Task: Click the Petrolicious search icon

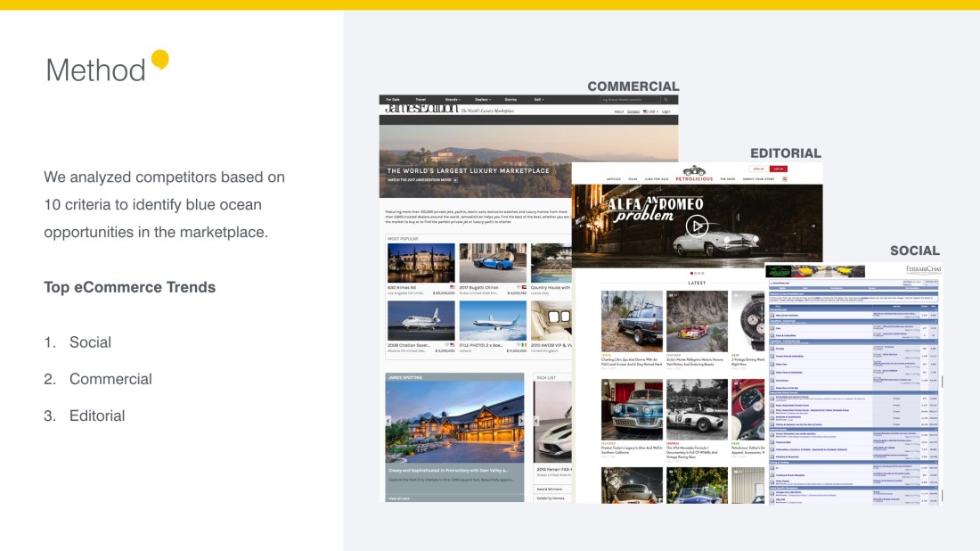Action: 785,179
